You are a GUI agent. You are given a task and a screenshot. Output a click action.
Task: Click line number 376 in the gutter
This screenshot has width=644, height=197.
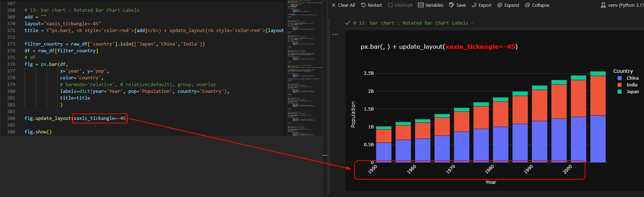tap(11, 64)
